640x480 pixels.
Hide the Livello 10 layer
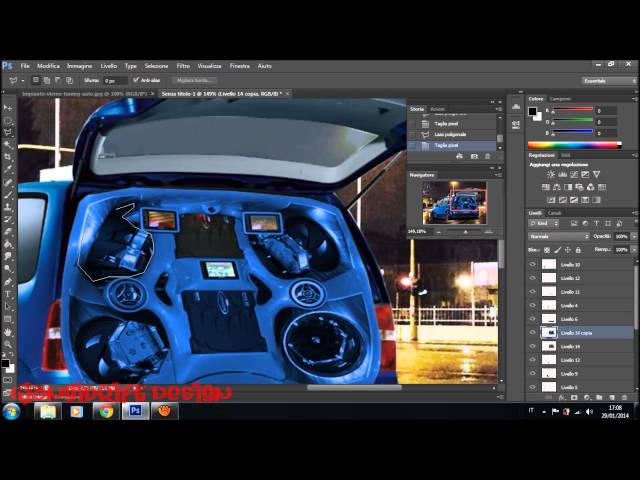532,264
